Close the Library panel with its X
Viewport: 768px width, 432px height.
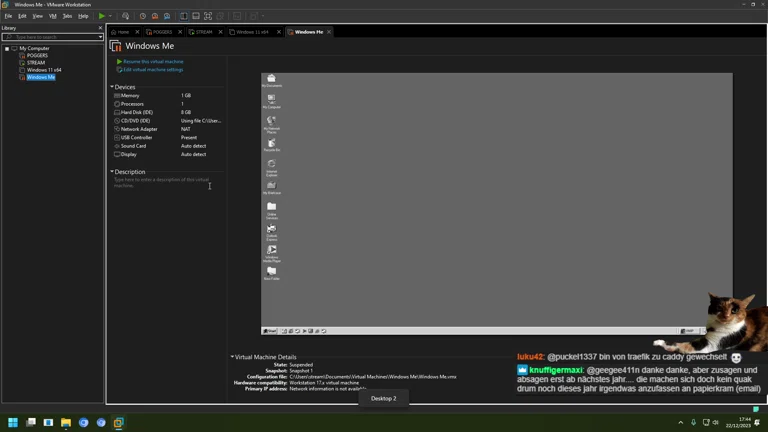point(100,28)
